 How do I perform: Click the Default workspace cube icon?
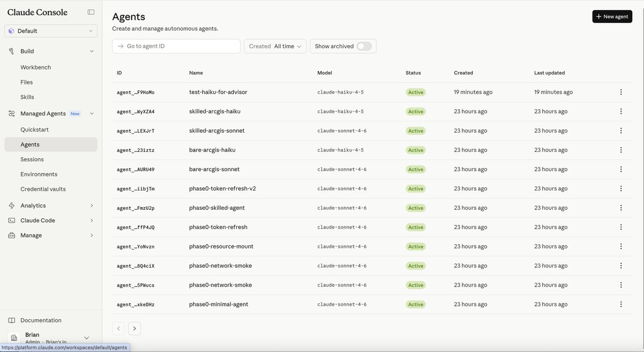(x=11, y=31)
